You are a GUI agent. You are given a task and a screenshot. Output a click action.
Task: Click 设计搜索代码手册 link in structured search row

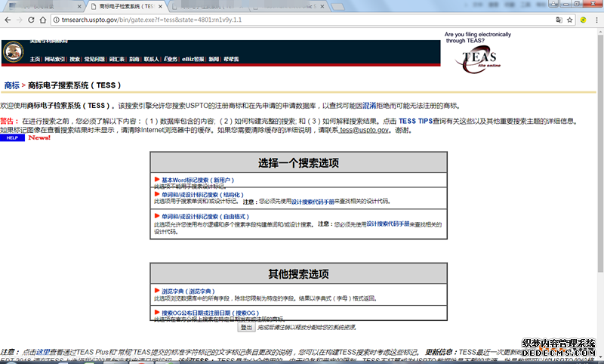point(313,202)
